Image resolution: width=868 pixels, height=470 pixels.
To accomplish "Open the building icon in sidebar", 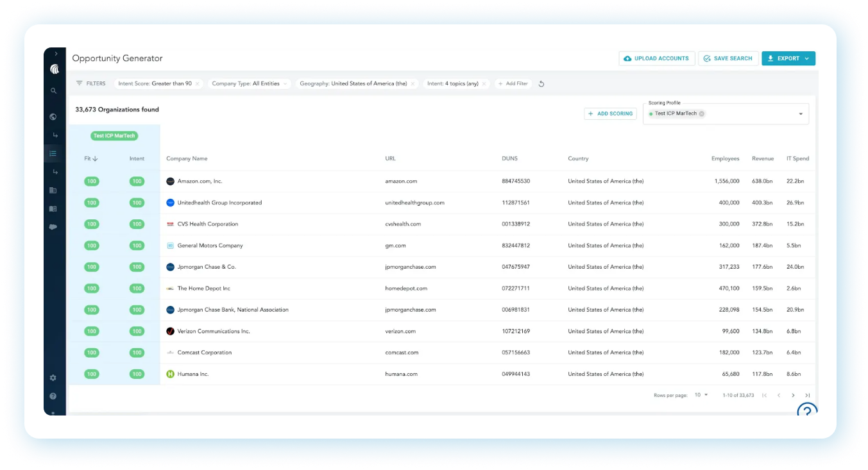I will pyautogui.click(x=53, y=190).
